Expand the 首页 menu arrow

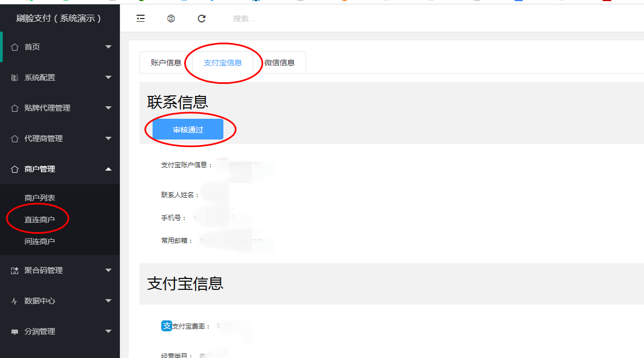pos(108,47)
